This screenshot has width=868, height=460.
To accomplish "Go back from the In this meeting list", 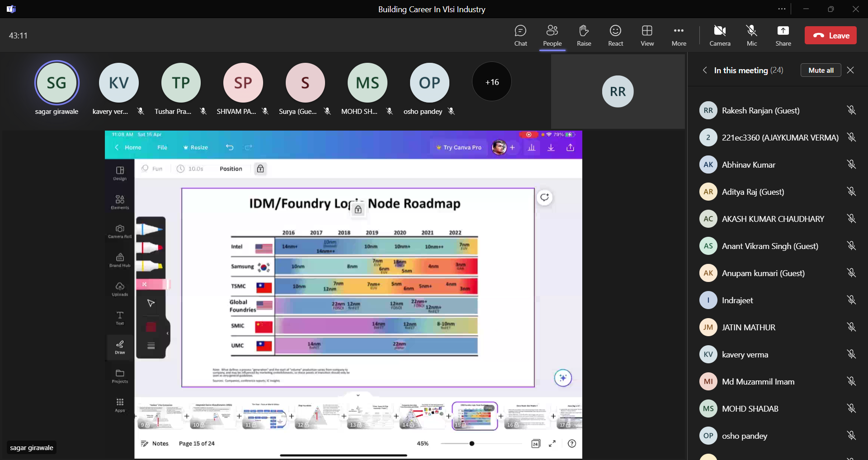I will tap(705, 70).
